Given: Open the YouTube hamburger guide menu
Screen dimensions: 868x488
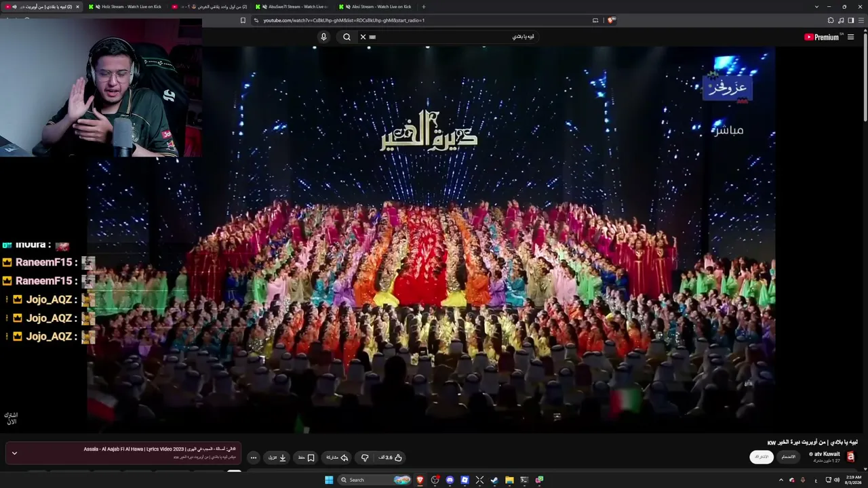Looking at the screenshot, I should (x=850, y=37).
